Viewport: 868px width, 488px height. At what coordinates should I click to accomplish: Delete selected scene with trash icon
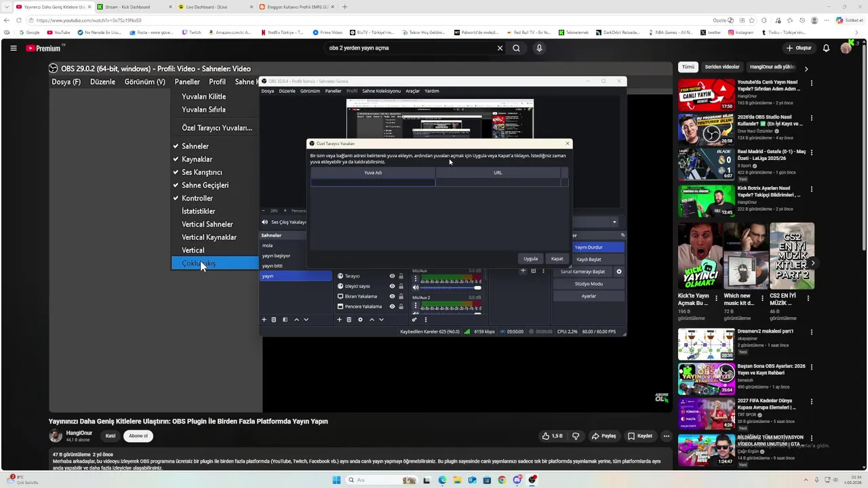click(x=274, y=319)
